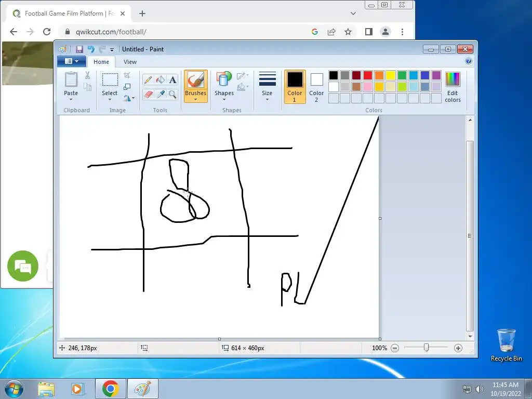Click the Zoom in plus button
The image size is (532, 399).
[x=458, y=348]
